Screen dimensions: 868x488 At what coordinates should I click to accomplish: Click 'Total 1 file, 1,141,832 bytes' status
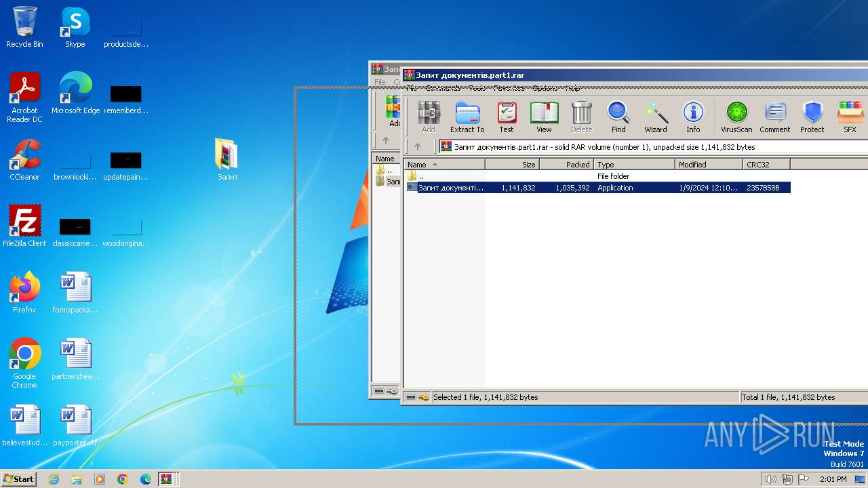pyautogui.click(x=789, y=397)
